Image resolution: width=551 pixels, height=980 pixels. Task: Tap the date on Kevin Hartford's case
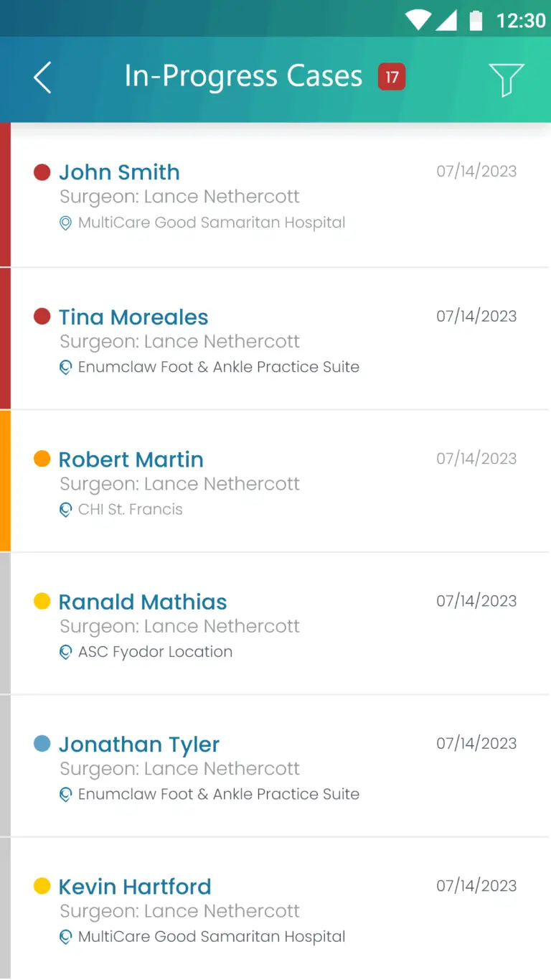pos(476,886)
